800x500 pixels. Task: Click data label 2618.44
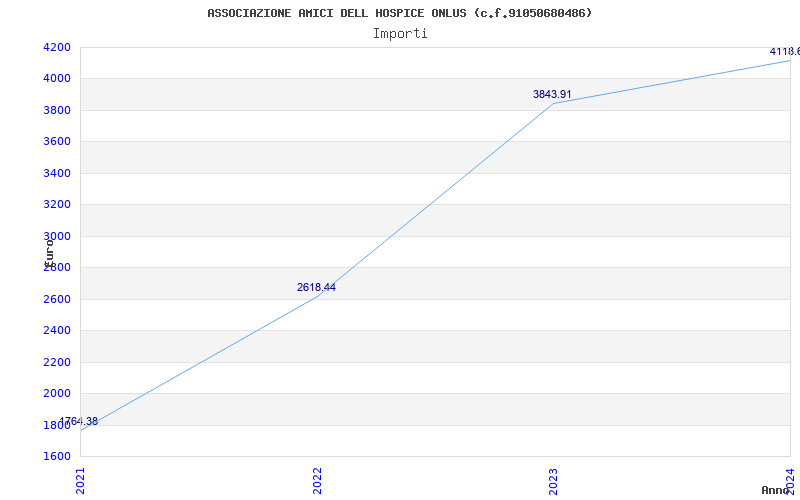[x=316, y=287]
